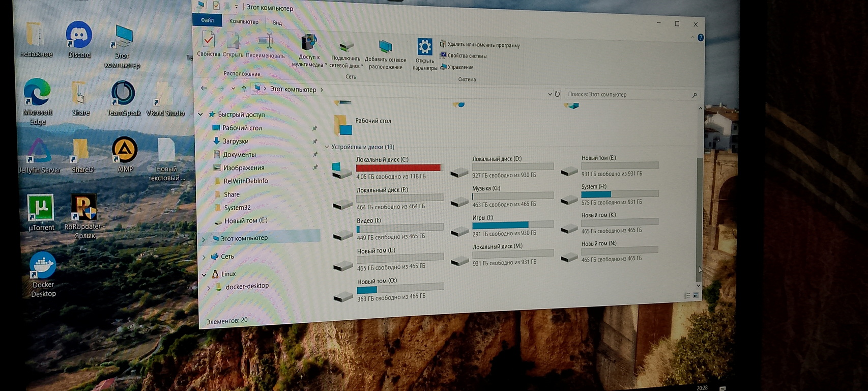Click Свойства системы in ribbon
Viewport: 868px width, 391px height.
pyautogui.click(x=467, y=56)
